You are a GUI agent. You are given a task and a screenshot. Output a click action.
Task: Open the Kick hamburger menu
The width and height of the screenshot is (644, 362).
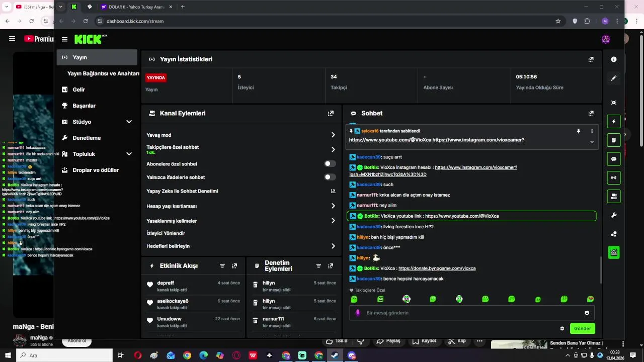click(64, 39)
